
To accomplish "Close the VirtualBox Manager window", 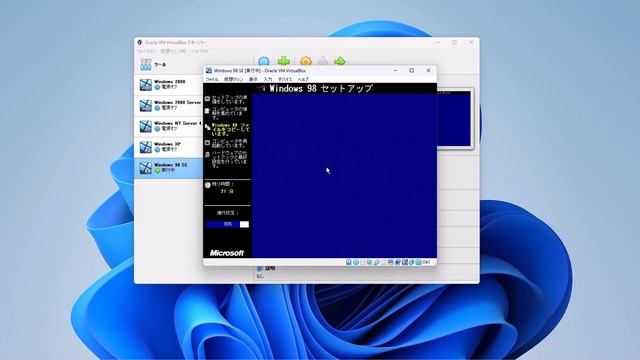I will coord(471,42).
